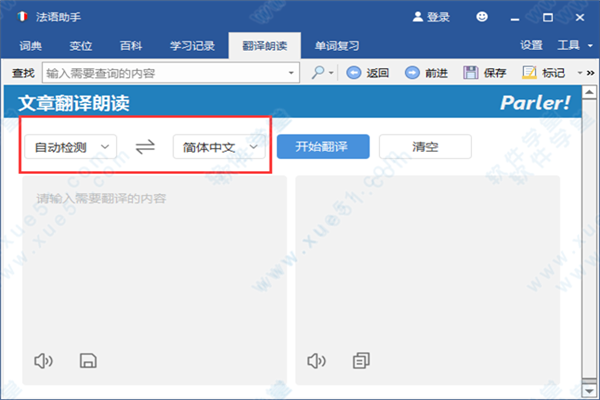Click the magnifier search icon
The width and height of the screenshot is (600, 400).
[318, 72]
